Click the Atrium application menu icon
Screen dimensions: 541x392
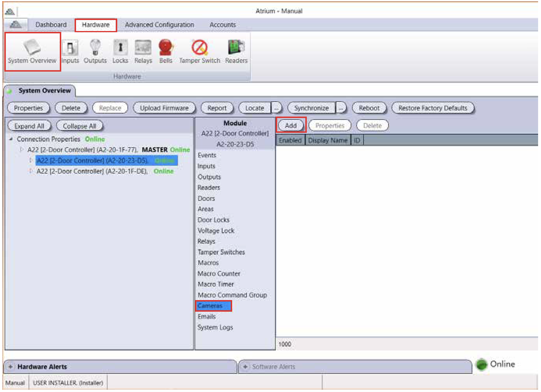pos(15,25)
